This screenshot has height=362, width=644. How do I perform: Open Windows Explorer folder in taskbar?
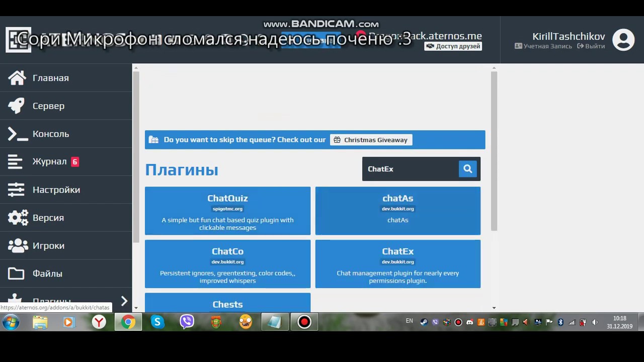pos(40,322)
